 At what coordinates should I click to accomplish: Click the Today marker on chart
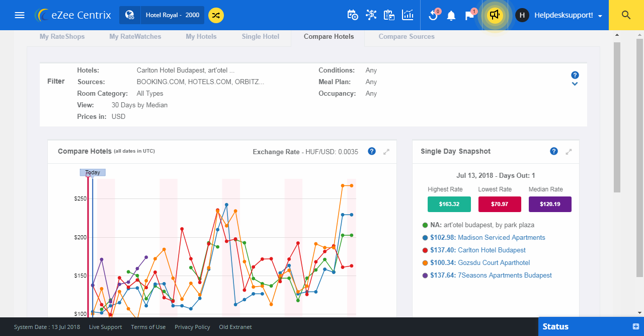pos(93,172)
